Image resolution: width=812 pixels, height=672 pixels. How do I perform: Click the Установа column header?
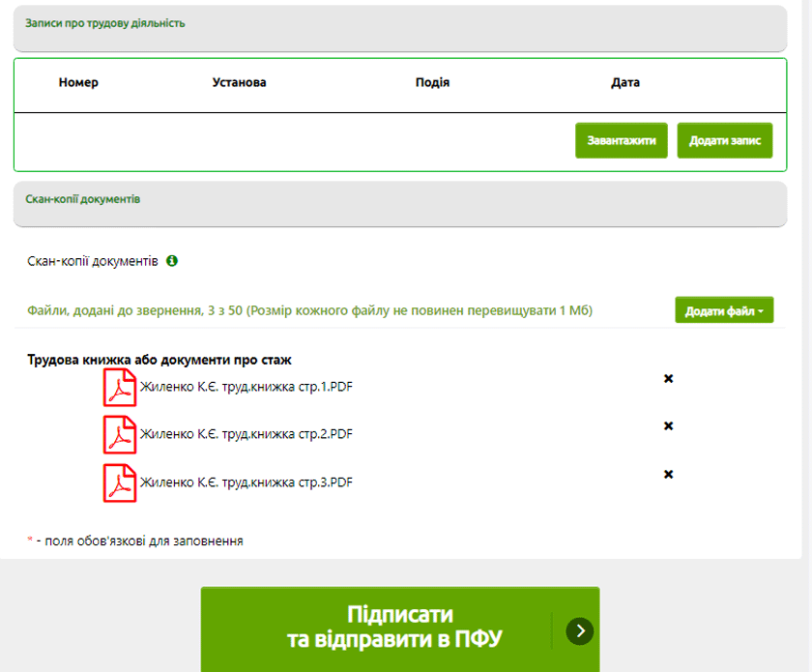tap(239, 83)
